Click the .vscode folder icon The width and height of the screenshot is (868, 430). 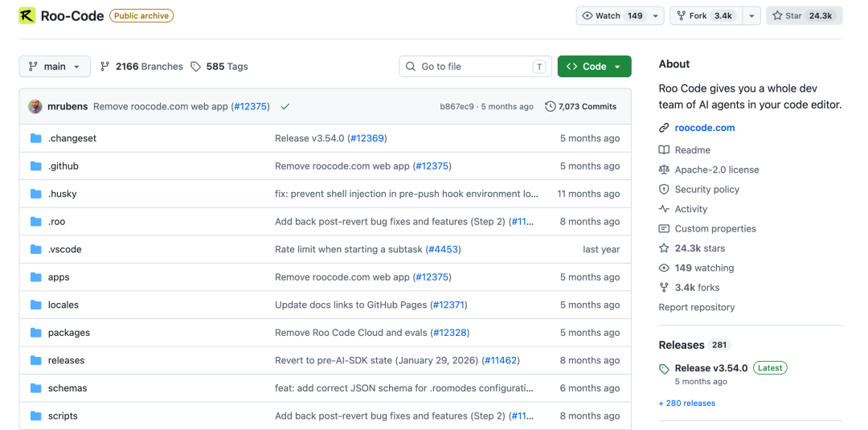coord(36,249)
